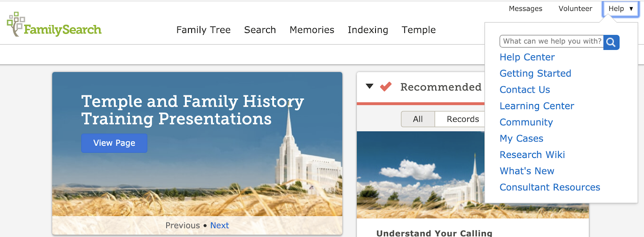Focus the help search input field
This screenshot has width=644, height=237.
[551, 41]
